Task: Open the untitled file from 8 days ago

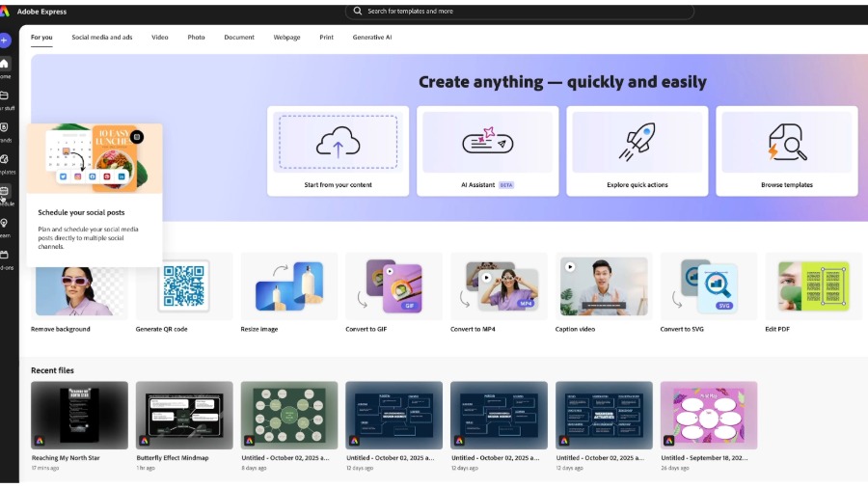Action: [x=289, y=415]
